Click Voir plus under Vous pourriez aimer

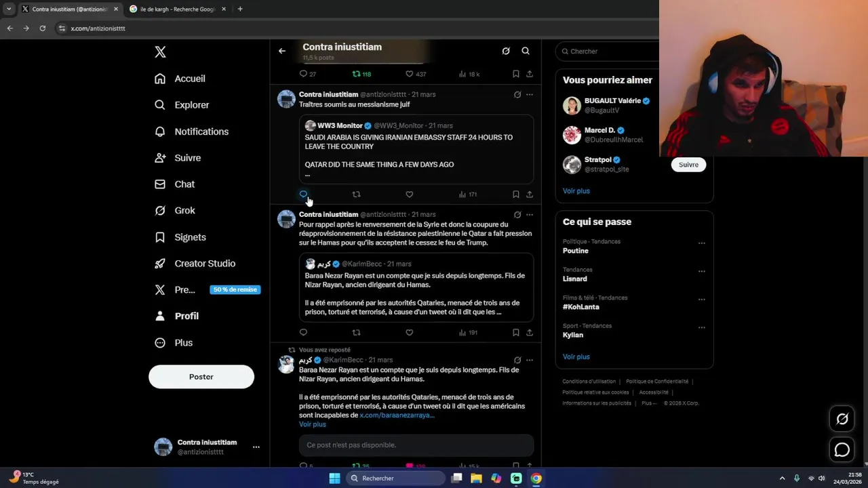click(576, 191)
